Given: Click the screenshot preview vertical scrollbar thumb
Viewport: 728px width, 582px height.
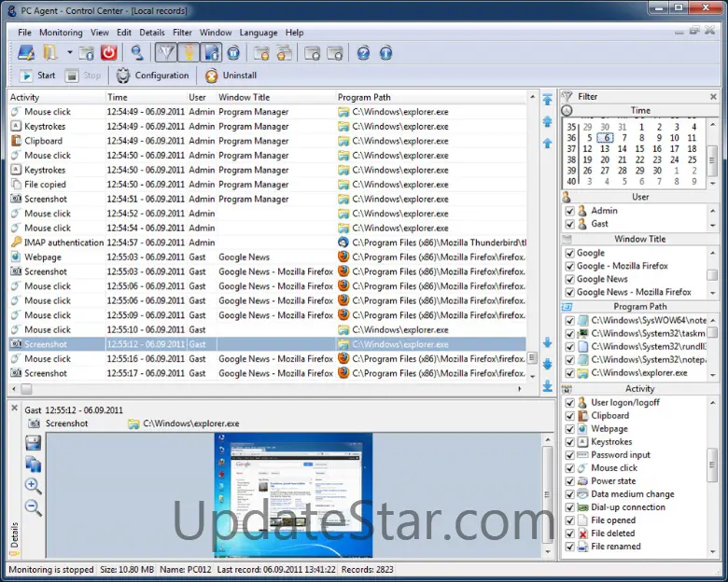Looking at the screenshot, I should (x=547, y=494).
